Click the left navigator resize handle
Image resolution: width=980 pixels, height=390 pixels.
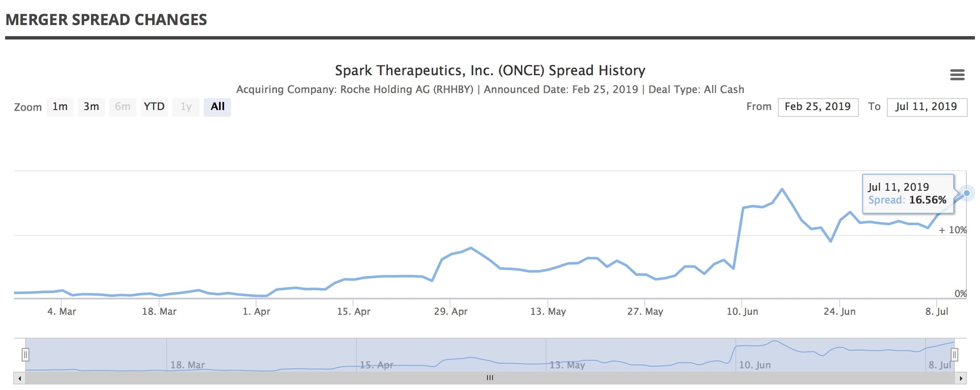coord(26,354)
